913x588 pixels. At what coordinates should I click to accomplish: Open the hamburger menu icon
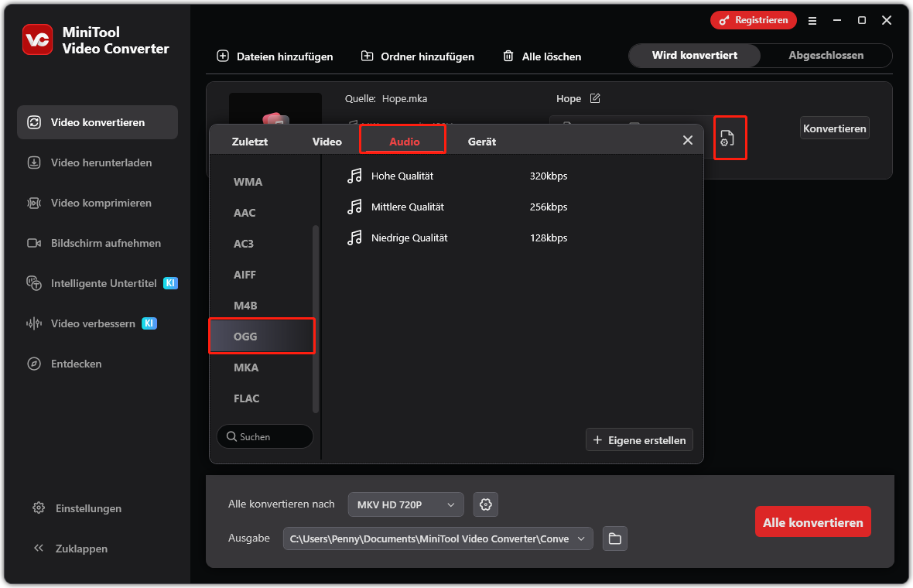[x=812, y=20]
